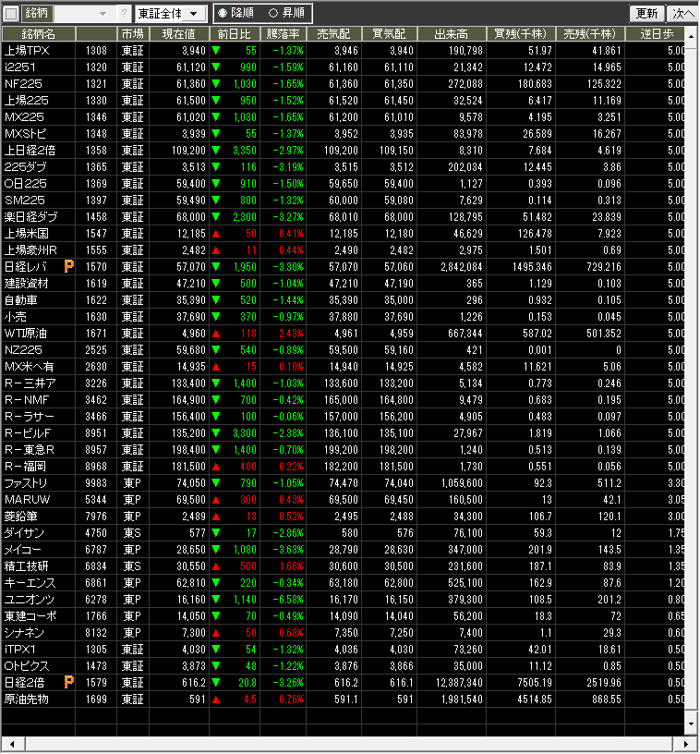Select the 降順 descending radio button
Image resolution: width=700 pixels, height=754 pixels.
pyautogui.click(x=223, y=14)
